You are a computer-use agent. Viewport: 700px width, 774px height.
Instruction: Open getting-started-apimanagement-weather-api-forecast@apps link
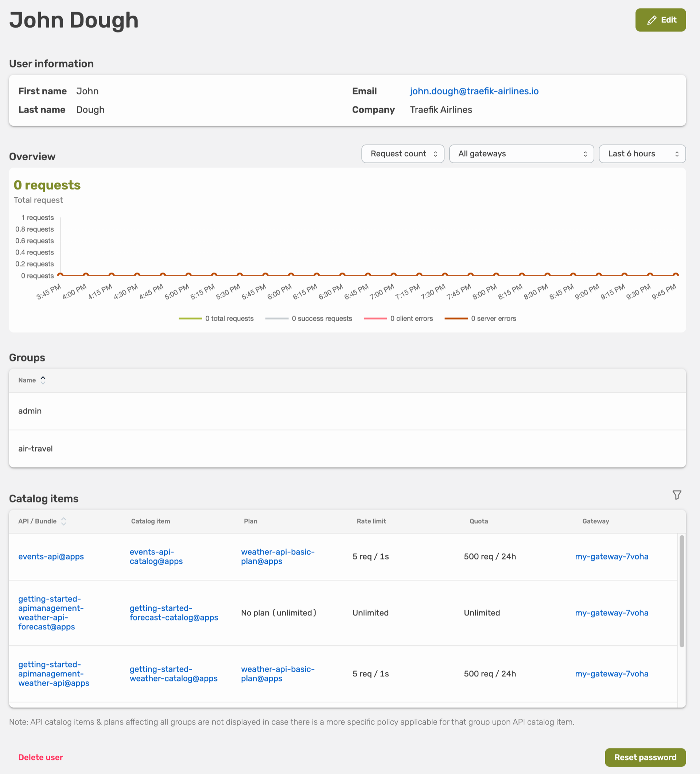pos(51,613)
